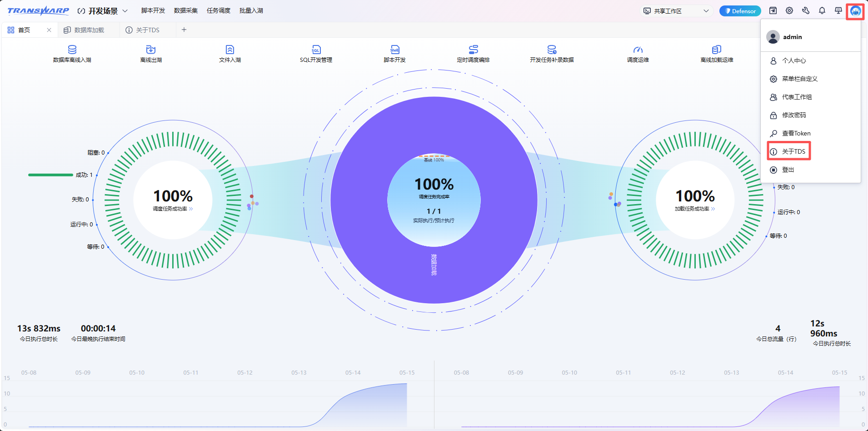Open the 定时调度编排 shortcut icon
The height and width of the screenshot is (431, 868).
[473, 49]
